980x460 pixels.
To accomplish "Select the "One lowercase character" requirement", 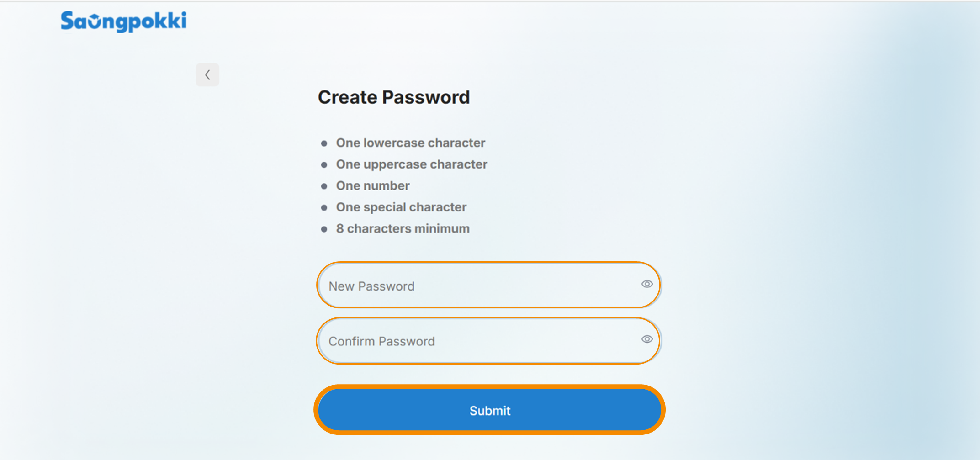I will (x=410, y=143).
